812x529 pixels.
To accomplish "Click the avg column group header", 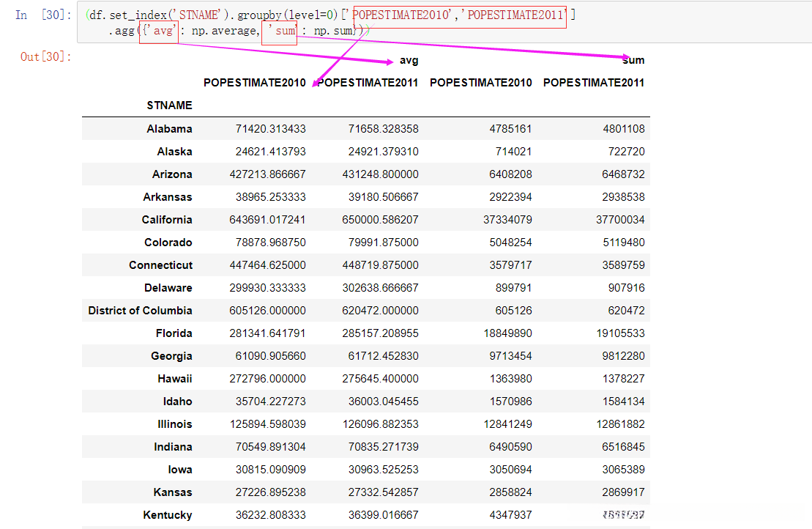I will [x=409, y=60].
